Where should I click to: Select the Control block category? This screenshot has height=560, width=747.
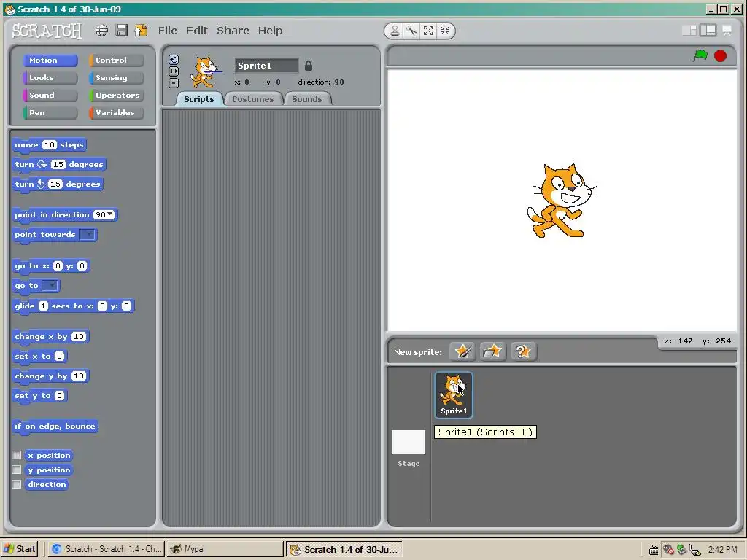pos(116,61)
